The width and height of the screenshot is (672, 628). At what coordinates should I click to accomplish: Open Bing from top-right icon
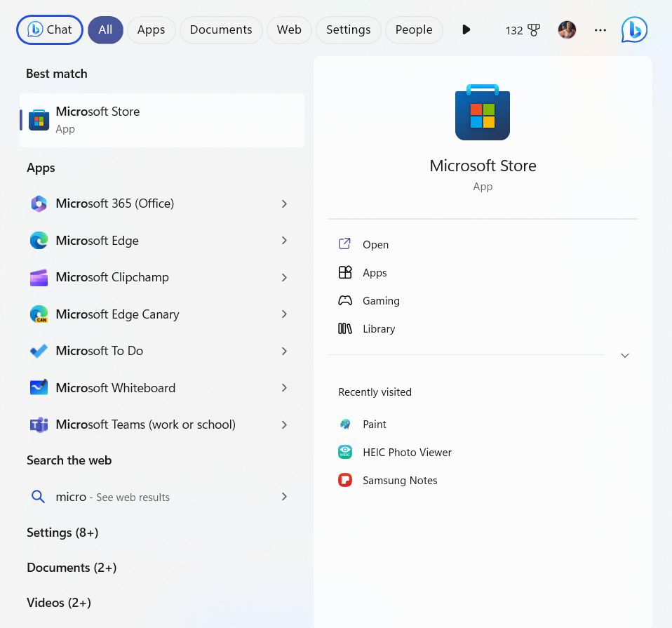point(634,29)
